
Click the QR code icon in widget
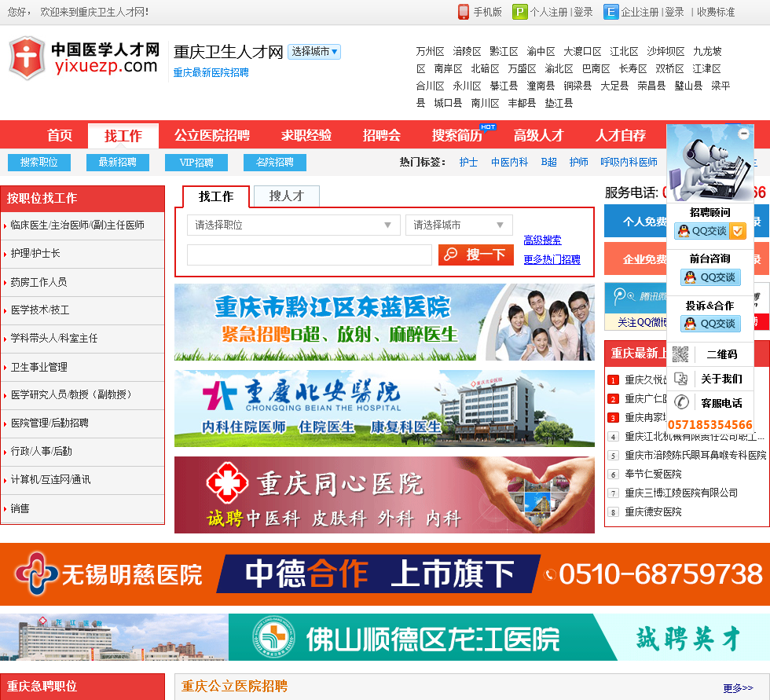click(680, 354)
